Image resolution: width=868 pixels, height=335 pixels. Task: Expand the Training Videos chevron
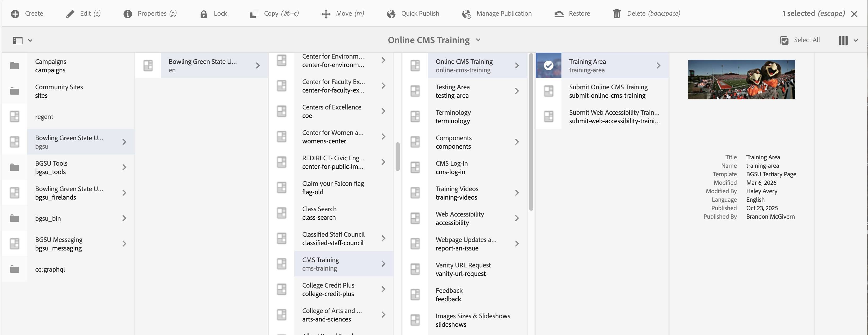pyautogui.click(x=517, y=193)
